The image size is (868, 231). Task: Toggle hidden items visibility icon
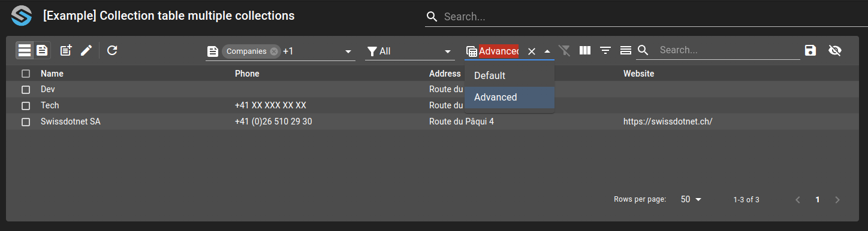point(835,50)
